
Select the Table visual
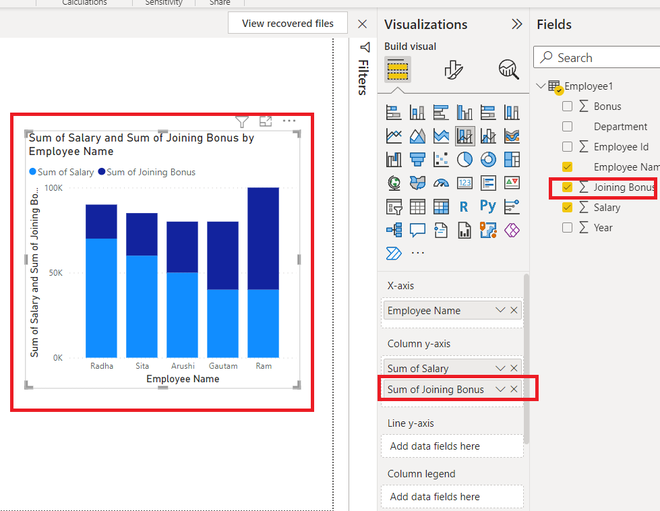[x=417, y=207]
